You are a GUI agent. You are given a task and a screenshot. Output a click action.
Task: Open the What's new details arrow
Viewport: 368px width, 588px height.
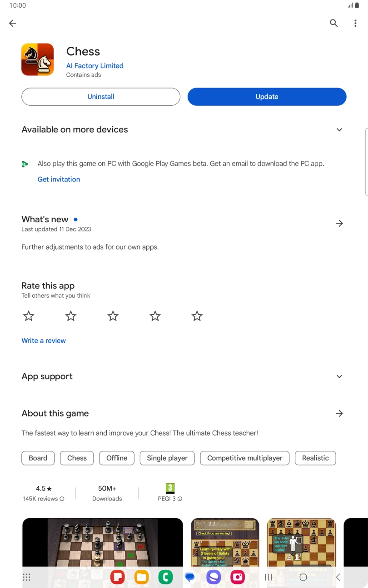pyautogui.click(x=339, y=223)
